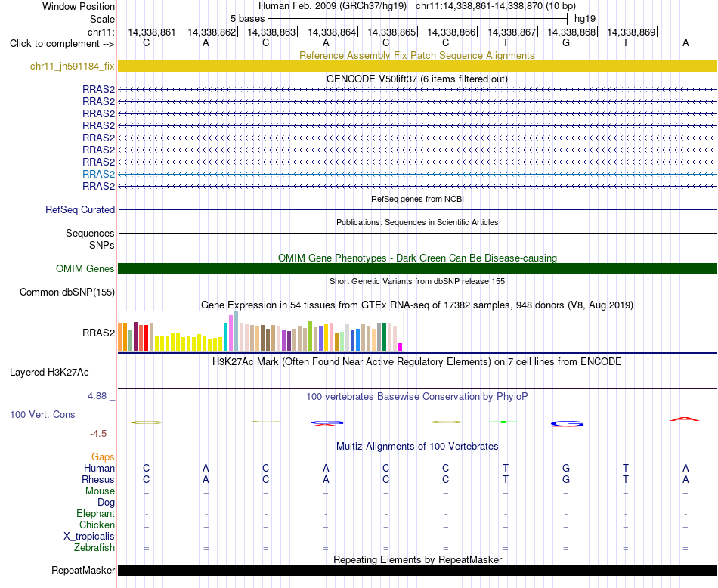The image size is (718, 588).
Task: Click the black RepeatMasker element bar
Action: [x=417, y=570]
